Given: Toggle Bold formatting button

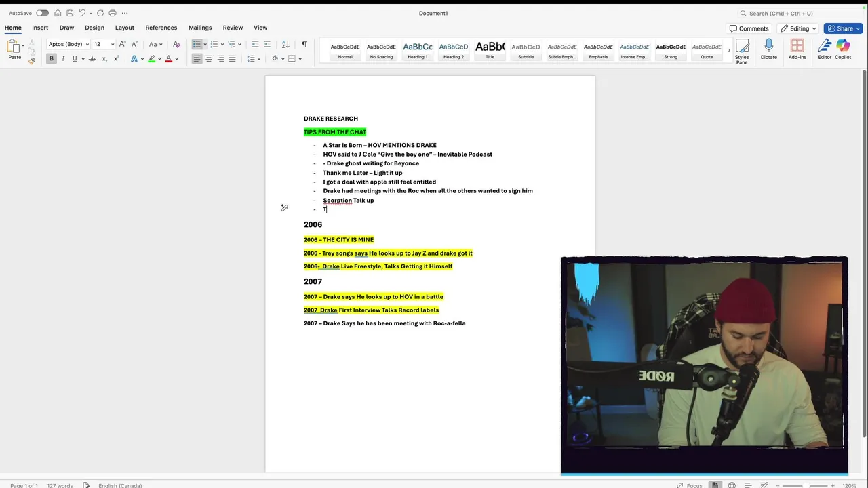Looking at the screenshot, I should [51, 59].
